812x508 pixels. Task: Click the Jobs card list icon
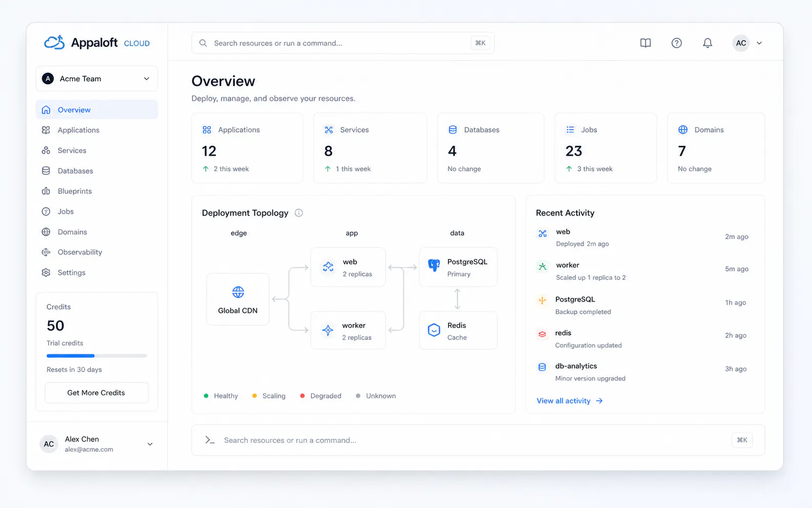(x=570, y=130)
